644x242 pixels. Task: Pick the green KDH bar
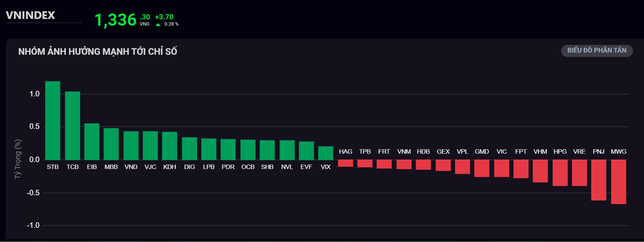point(169,146)
